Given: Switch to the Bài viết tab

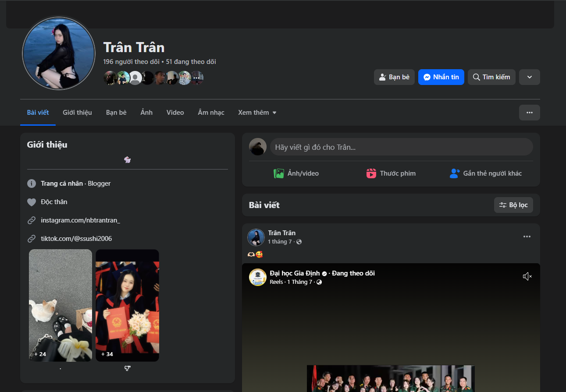Looking at the screenshot, I should point(38,113).
